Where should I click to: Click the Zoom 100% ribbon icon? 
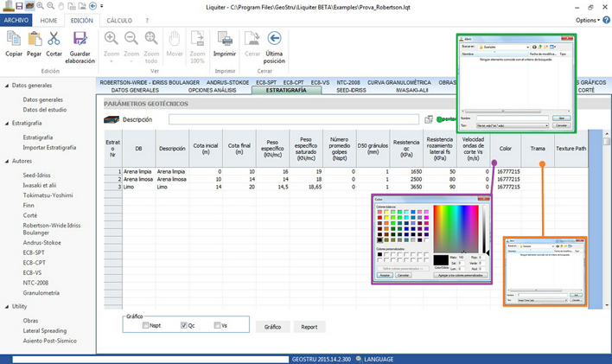click(197, 39)
